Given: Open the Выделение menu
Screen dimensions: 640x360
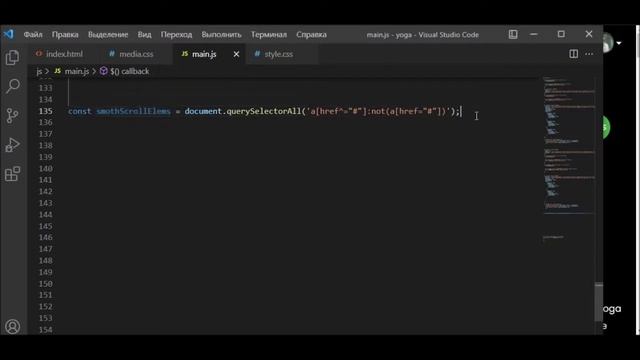Looking at the screenshot, I should (x=108, y=35).
